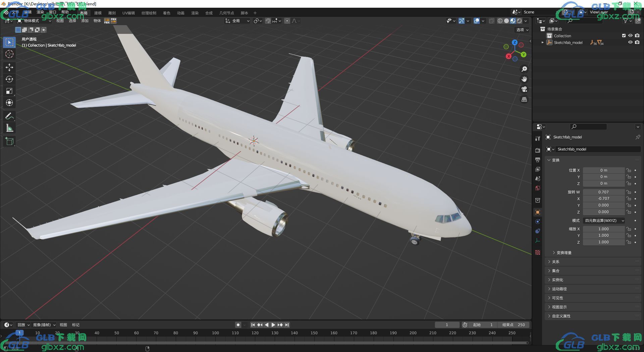Click the blue Z axis on navigation gizmo

515,42
